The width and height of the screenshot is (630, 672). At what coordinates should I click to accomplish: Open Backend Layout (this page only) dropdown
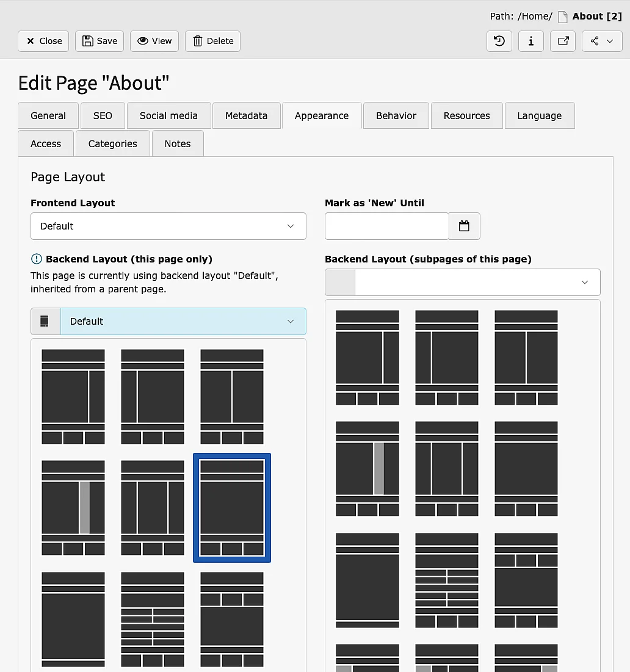183,321
